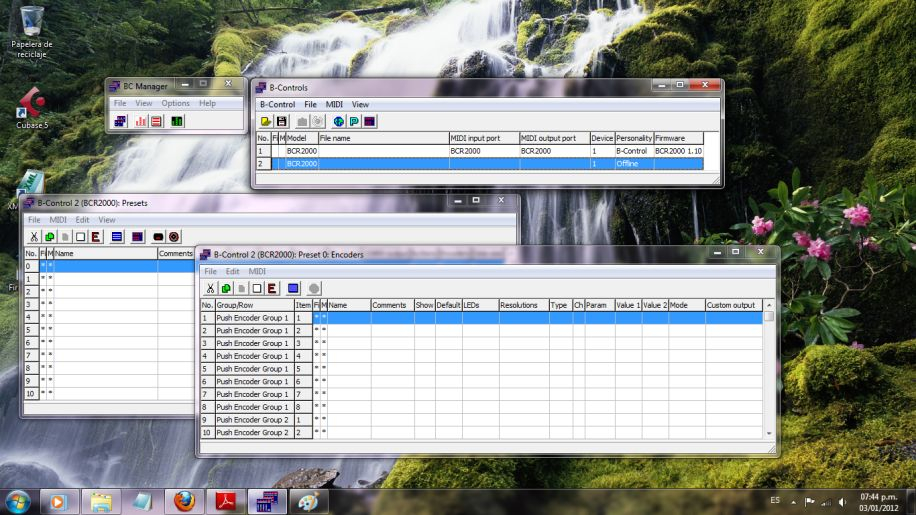Click the green icon in BC Manager toolbar
Screen dimensions: 916x515
tap(177, 121)
